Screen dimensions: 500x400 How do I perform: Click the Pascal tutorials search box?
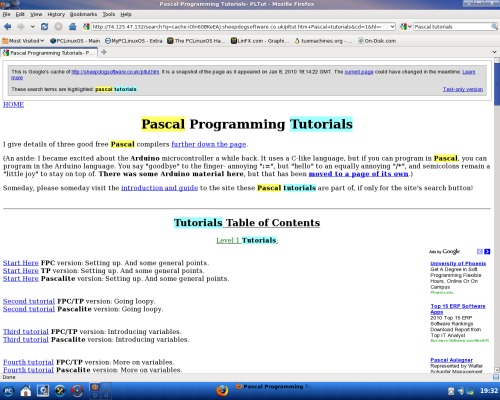452,27
